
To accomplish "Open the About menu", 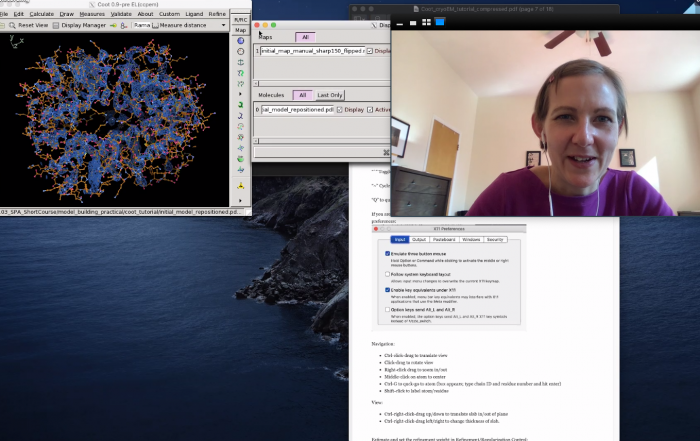I will coord(145,14).
